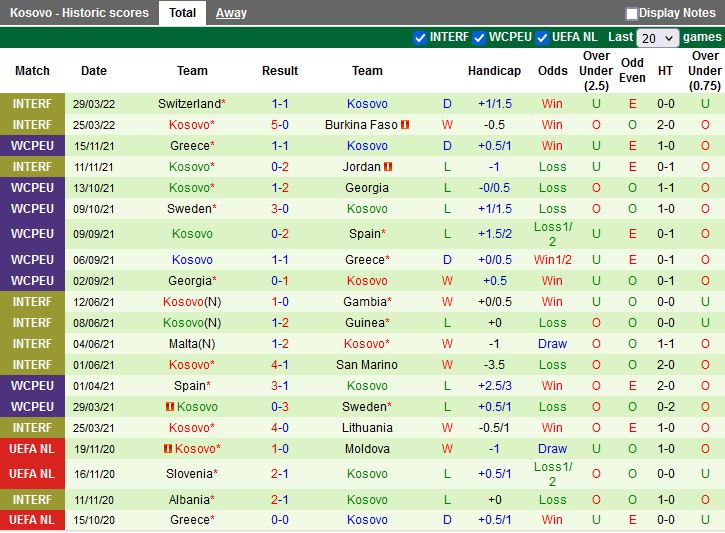Enable the Display Notes checkbox
This screenshot has width=725, height=533.
631,13
